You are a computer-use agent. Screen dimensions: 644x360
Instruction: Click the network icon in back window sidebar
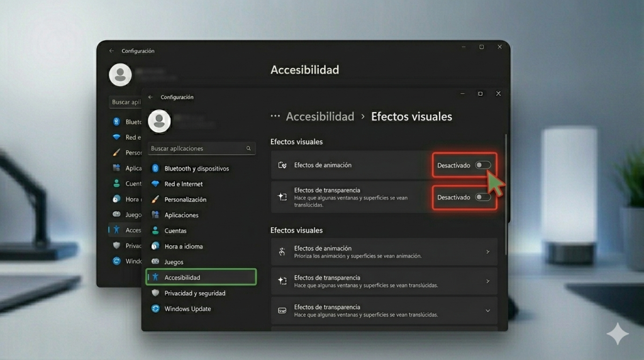coord(116,137)
